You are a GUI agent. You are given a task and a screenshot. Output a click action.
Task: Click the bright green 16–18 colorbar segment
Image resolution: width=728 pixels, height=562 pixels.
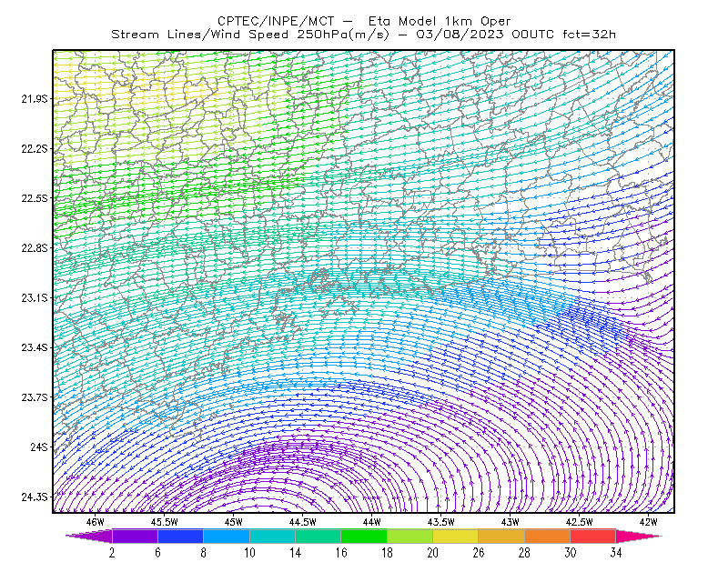(x=364, y=536)
